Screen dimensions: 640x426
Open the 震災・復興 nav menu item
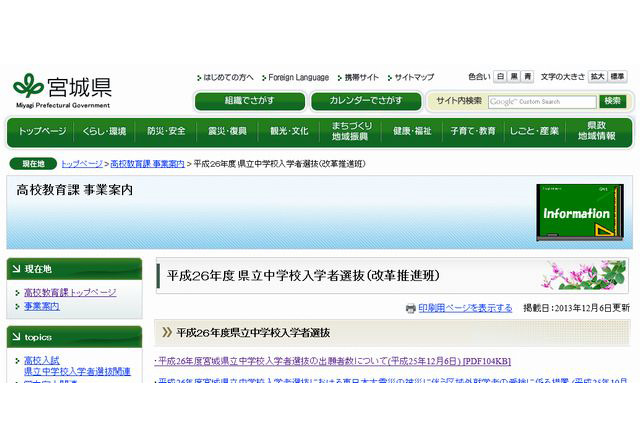point(227,131)
